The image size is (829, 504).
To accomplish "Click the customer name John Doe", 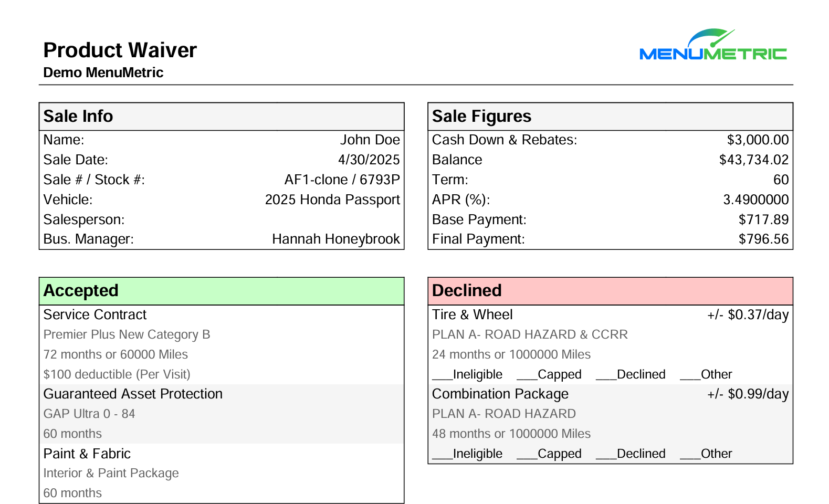I will [x=370, y=140].
